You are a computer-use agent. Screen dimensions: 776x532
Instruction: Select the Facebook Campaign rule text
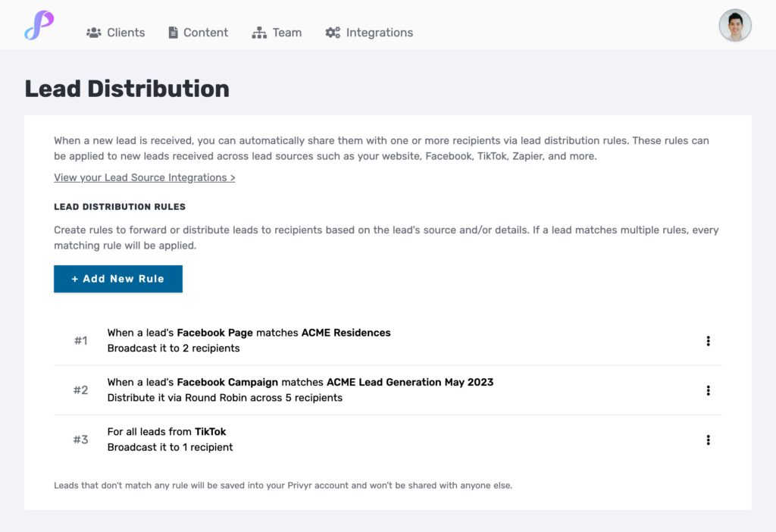coord(300,383)
